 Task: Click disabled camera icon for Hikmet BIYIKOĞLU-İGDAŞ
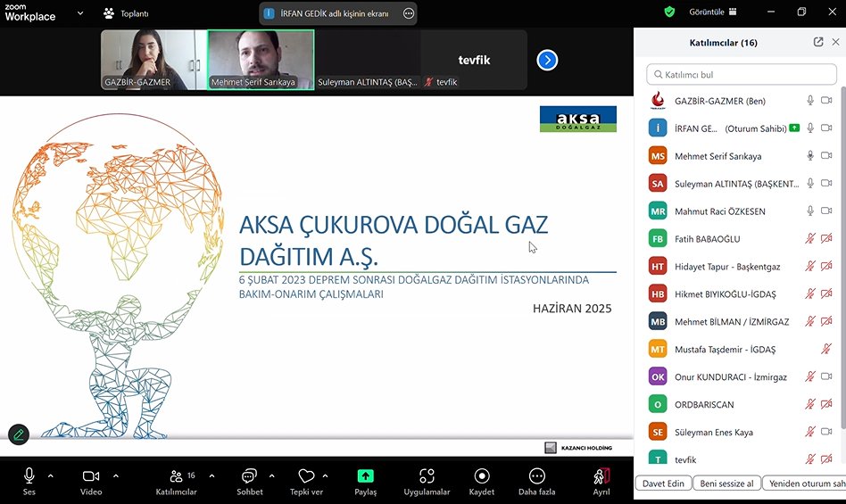tap(826, 293)
